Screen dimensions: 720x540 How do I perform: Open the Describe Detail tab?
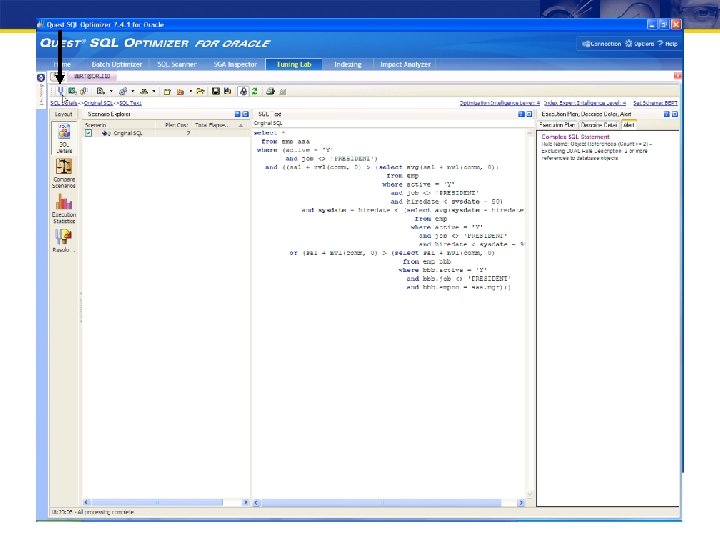(598, 124)
